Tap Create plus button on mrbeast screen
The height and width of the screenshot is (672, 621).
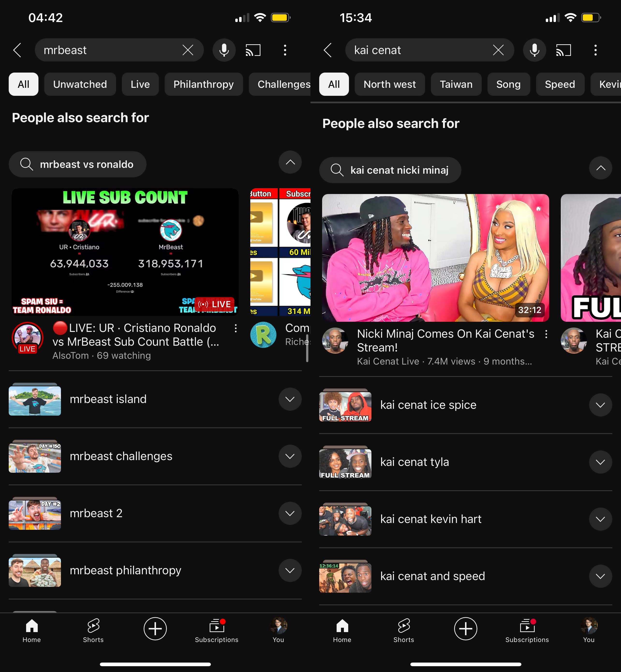[x=155, y=629]
